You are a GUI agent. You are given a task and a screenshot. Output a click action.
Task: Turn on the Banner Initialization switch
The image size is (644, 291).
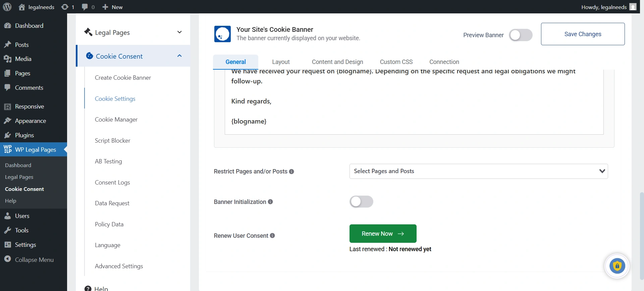click(x=361, y=202)
